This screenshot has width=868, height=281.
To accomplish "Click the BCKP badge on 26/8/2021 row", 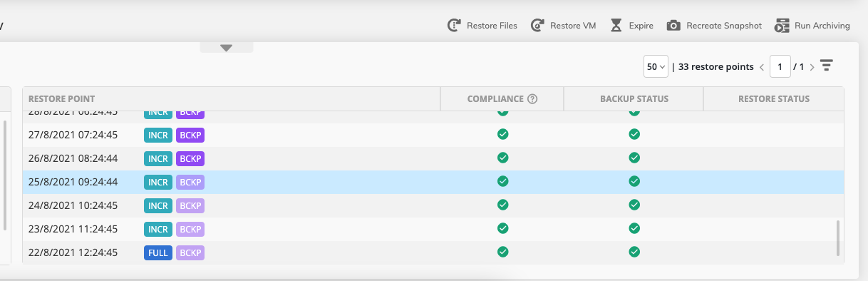I will (x=190, y=158).
